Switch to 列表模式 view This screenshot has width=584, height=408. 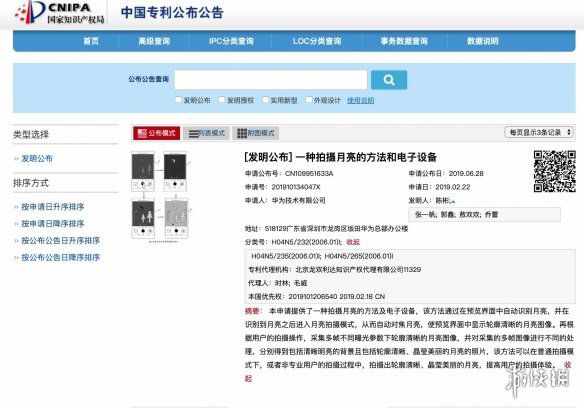pyautogui.click(x=206, y=133)
